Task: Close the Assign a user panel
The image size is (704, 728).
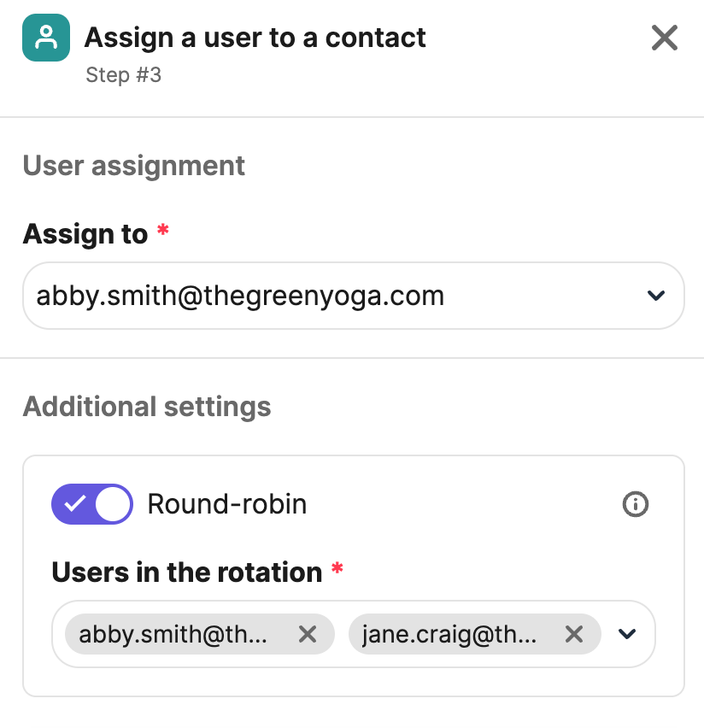Action: click(665, 38)
